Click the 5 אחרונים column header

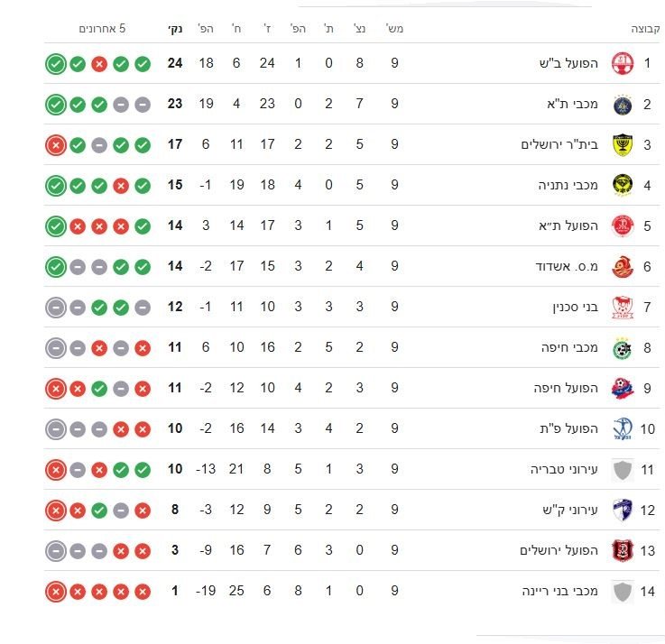pos(103,29)
